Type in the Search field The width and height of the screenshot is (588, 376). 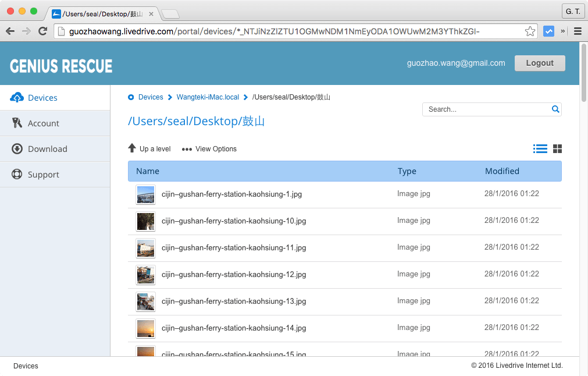point(486,109)
